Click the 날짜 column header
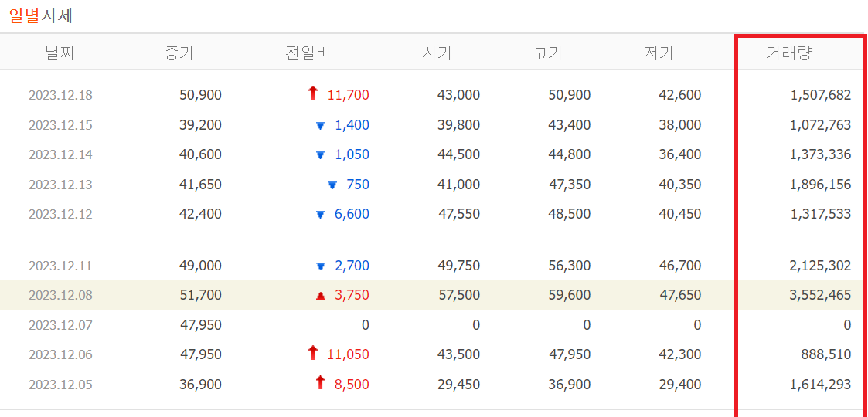 (60, 53)
